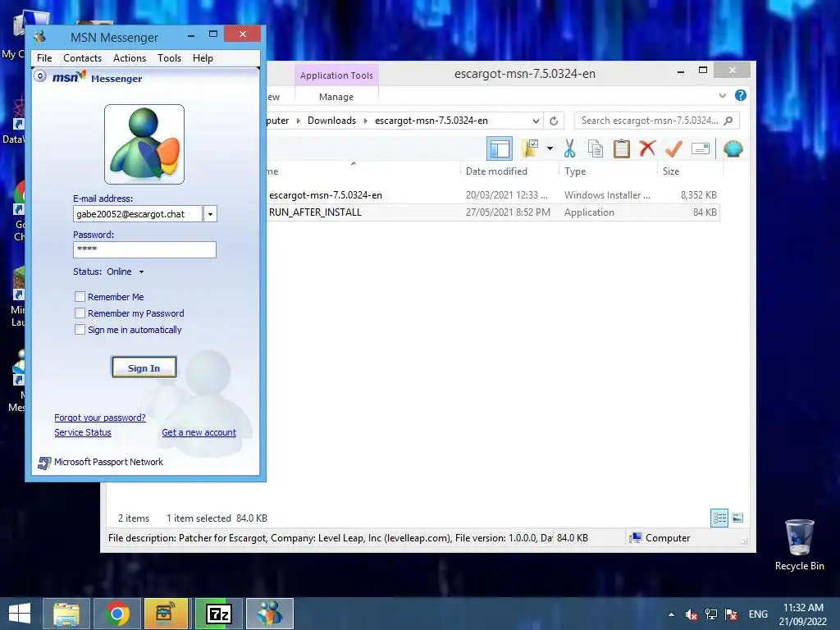The width and height of the screenshot is (840, 630).
Task: Click escargot-msn-7.5.0324-en in the address breadcrumb
Action: point(431,121)
